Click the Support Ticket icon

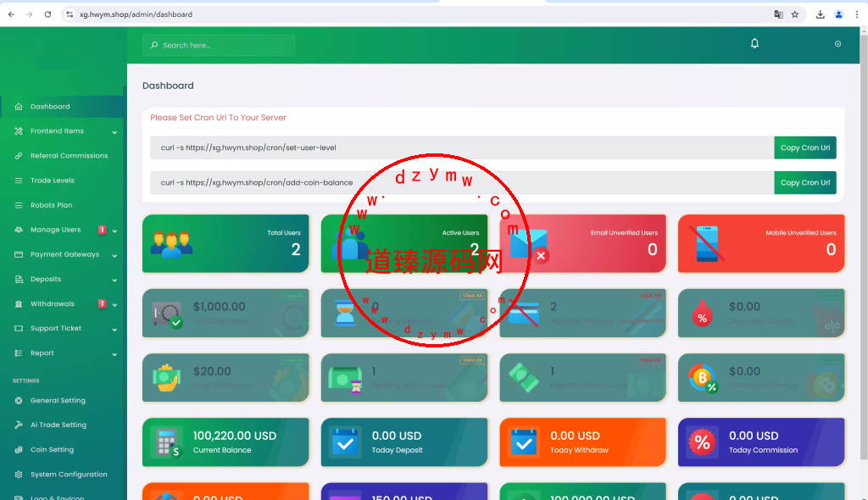pos(19,328)
